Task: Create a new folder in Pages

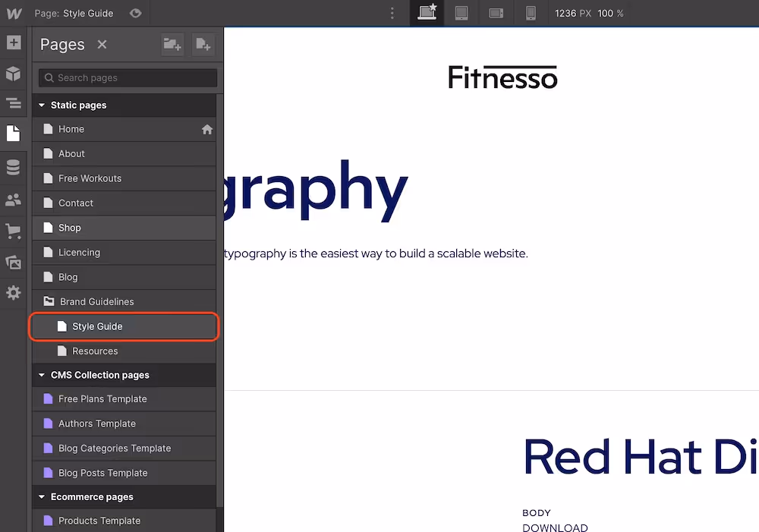Action: [x=172, y=45]
